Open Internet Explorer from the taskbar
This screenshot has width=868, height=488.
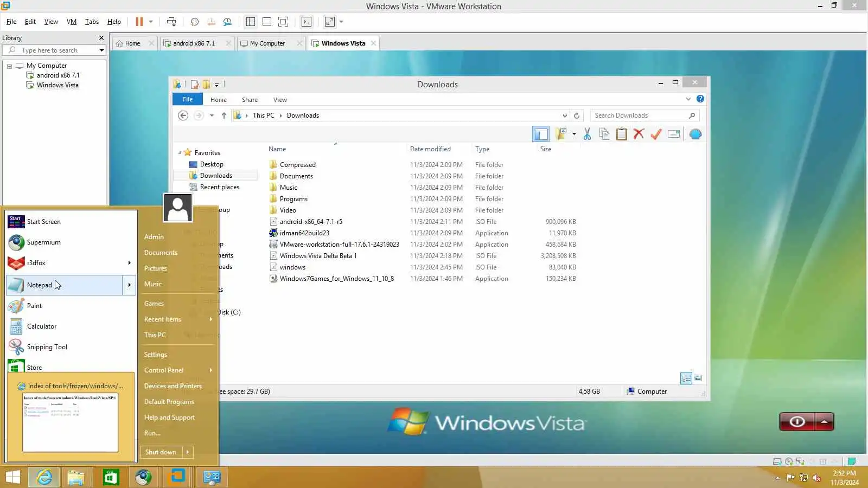[x=44, y=477]
